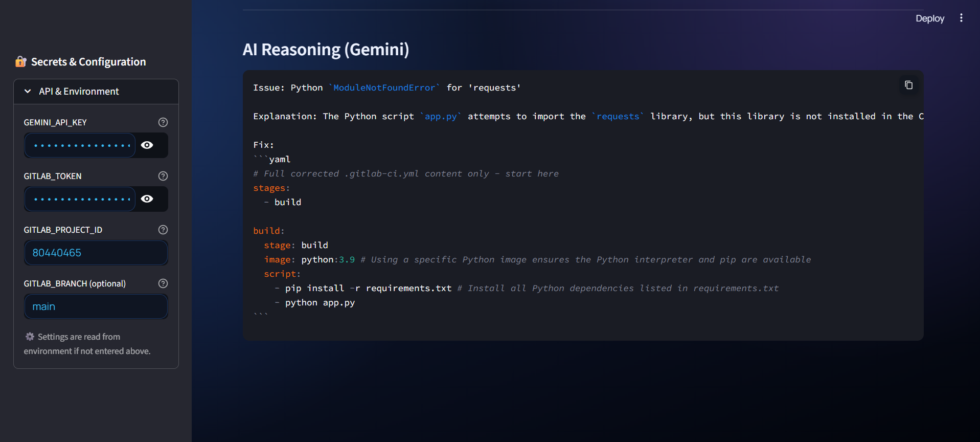
Task: Focus the GEMINI_API_KEY password field
Action: (x=80, y=145)
